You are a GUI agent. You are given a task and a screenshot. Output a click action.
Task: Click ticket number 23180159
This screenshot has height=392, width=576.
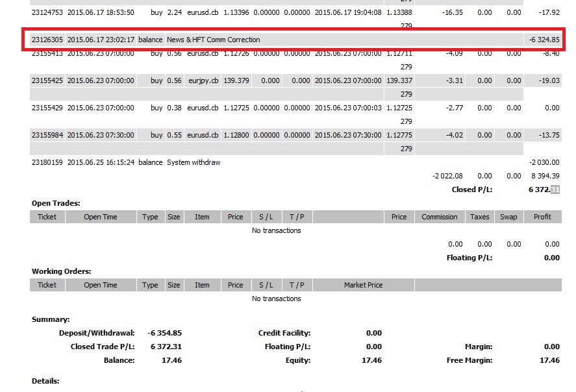47,162
